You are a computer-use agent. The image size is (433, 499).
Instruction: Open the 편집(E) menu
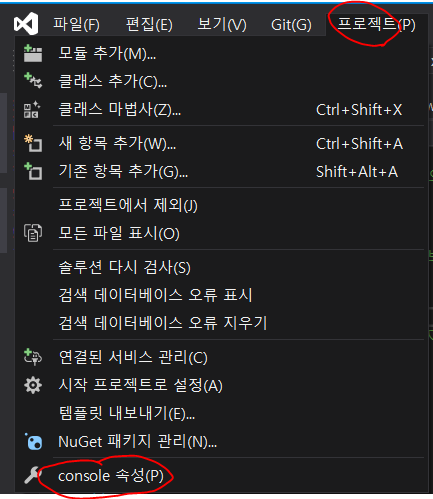coord(149,24)
